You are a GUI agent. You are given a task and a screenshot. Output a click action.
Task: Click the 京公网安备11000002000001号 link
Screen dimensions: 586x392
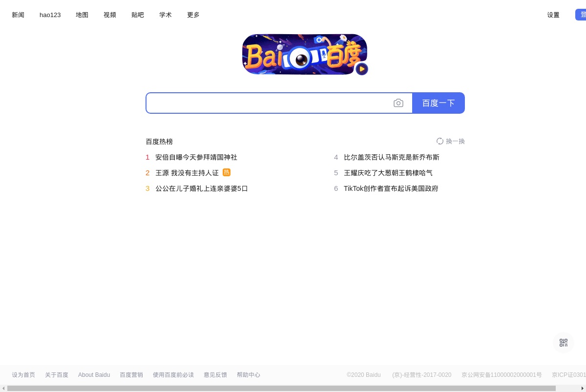click(x=502, y=375)
